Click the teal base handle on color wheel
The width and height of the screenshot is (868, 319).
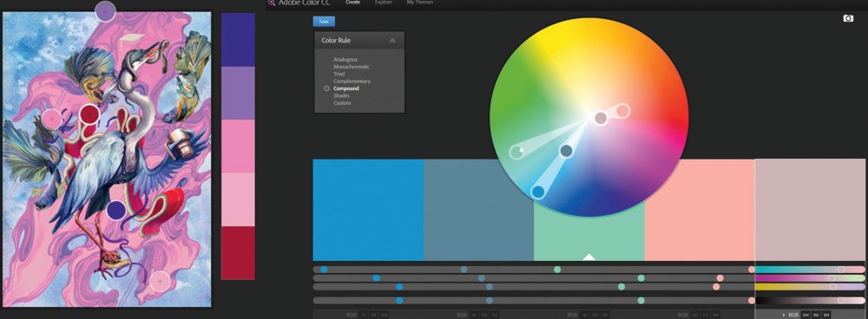[x=516, y=152]
